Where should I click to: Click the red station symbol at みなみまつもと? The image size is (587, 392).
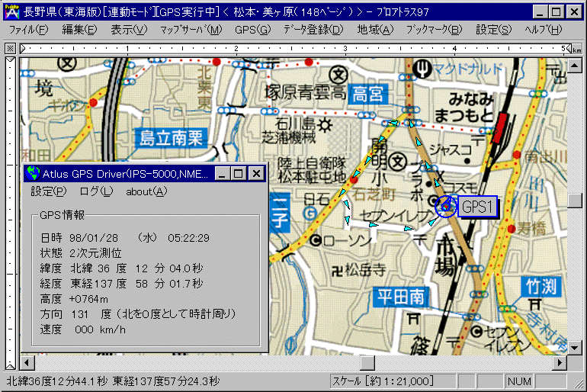click(x=499, y=127)
